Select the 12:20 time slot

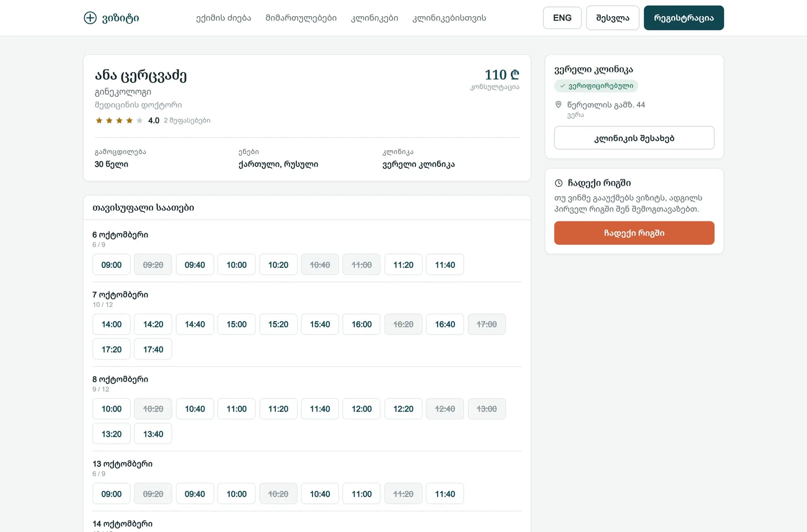[403, 409]
